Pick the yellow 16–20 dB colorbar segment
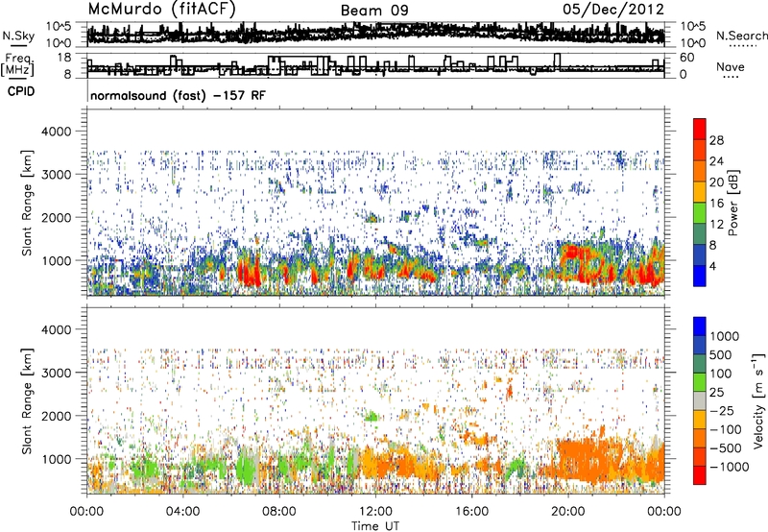The width and height of the screenshot is (768, 532). [700, 192]
